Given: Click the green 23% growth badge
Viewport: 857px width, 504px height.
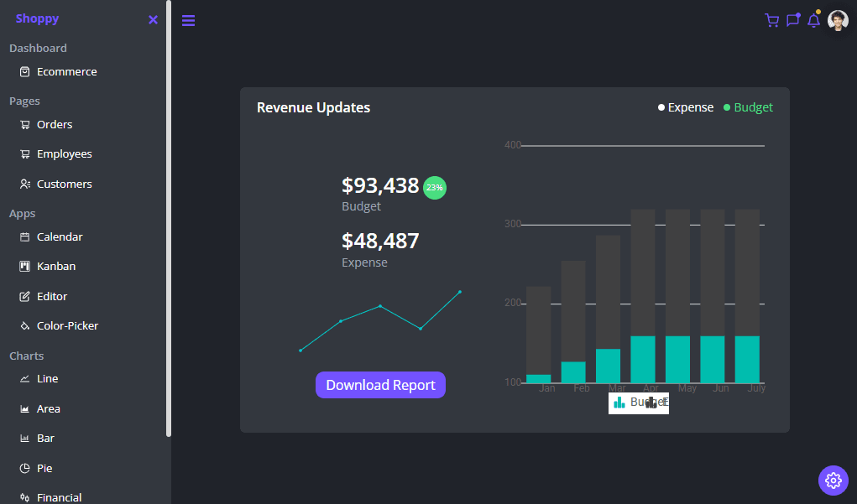Looking at the screenshot, I should 435,188.
